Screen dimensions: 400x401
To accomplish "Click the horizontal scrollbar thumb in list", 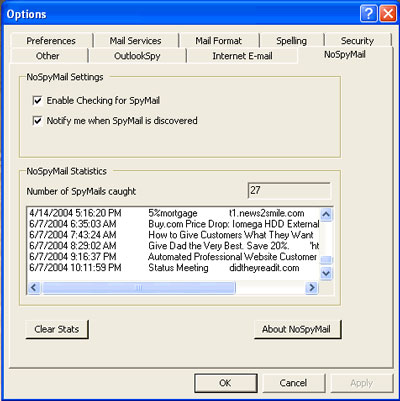I will click(x=139, y=287).
